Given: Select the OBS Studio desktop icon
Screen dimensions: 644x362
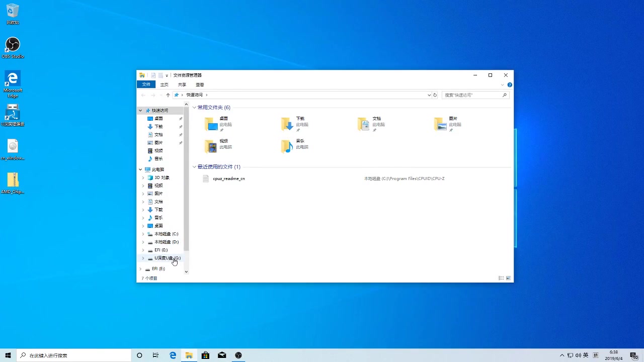Looking at the screenshot, I should [x=13, y=48].
